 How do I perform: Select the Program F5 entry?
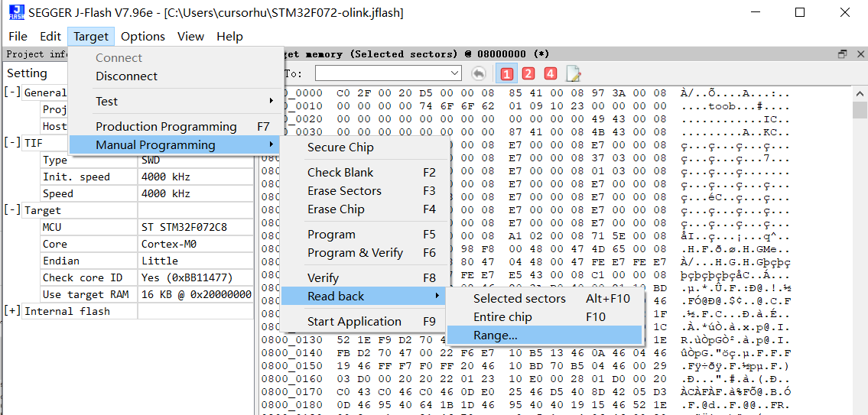click(x=363, y=235)
